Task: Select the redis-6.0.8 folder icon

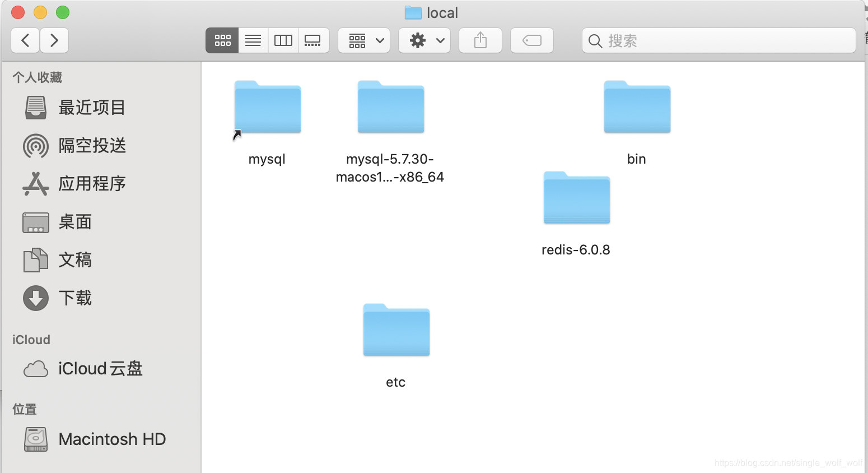Action: point(577,198)
